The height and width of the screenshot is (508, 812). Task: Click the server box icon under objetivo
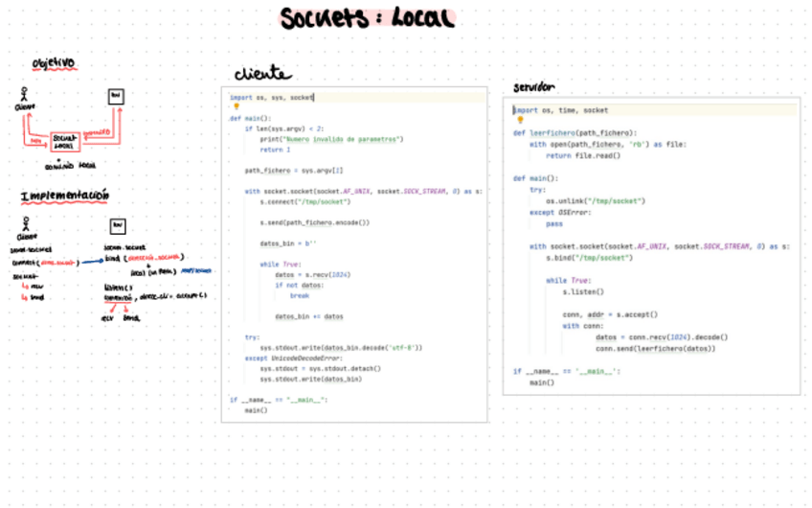pos(115,96)
